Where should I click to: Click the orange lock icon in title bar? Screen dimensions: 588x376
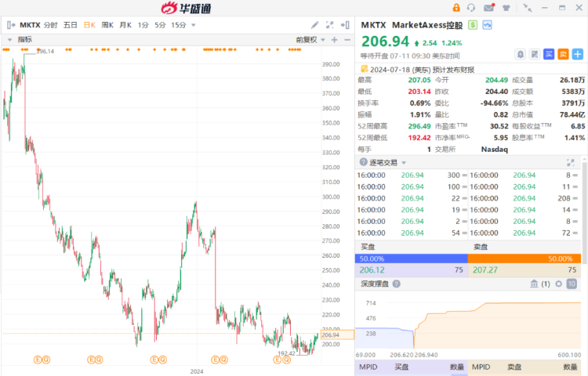pos(456,8)
